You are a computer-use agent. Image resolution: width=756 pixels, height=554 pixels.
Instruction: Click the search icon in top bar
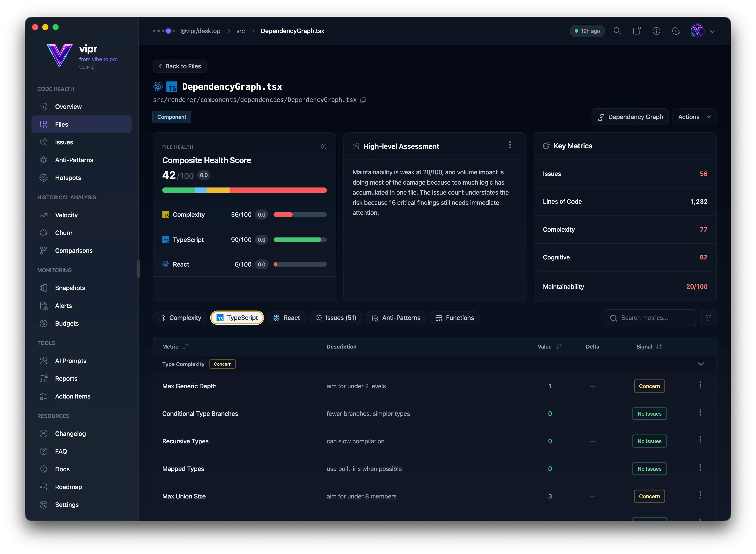pos(617,31)
